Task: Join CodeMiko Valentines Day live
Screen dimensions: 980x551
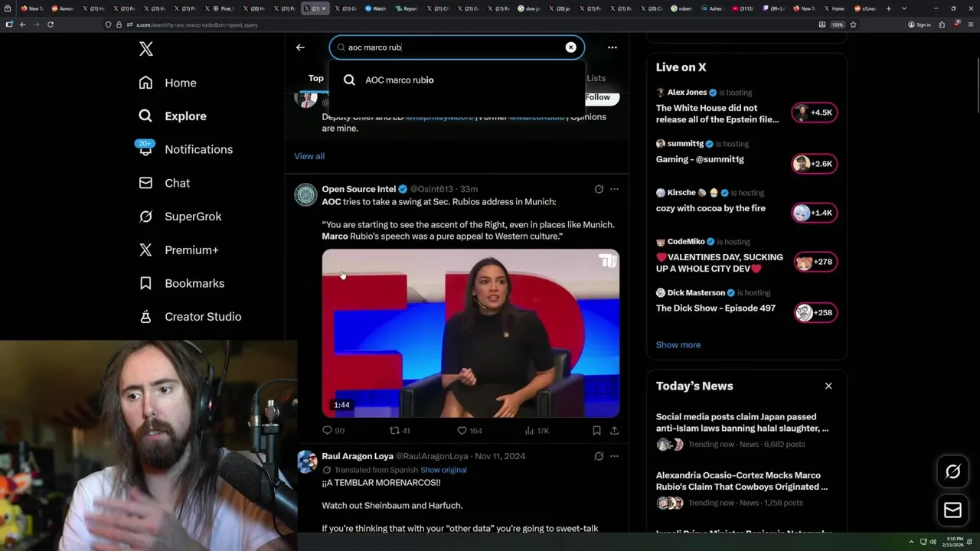Action: pyautogui.click(x=746, y=257)
